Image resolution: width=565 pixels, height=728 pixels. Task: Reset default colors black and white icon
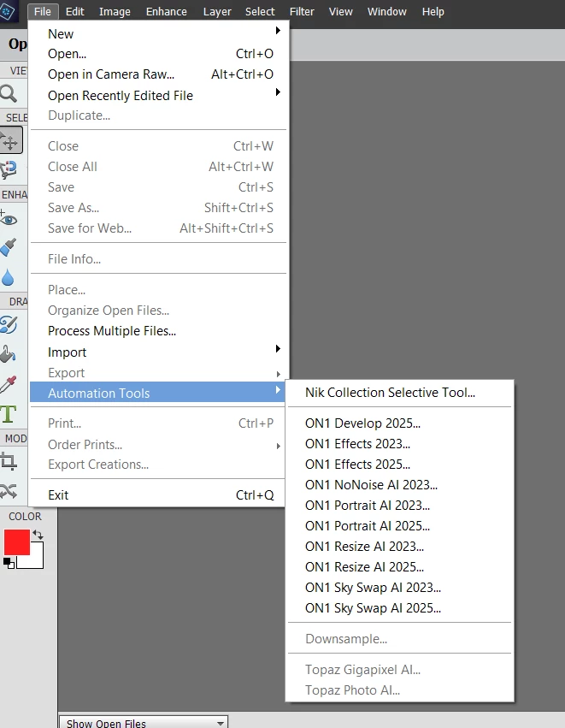(x=9, y=563)
